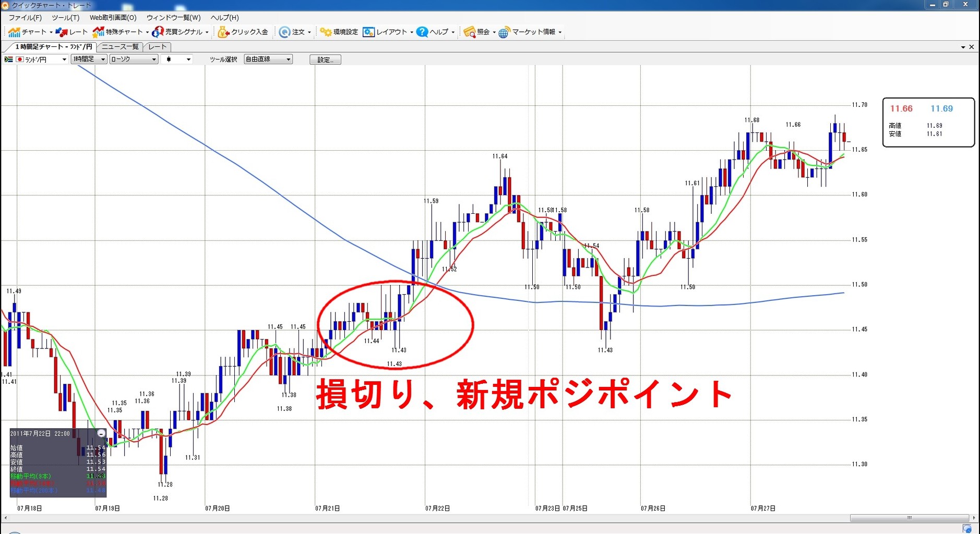Click the 07月22日 date label on the axis

click(437, 508)
